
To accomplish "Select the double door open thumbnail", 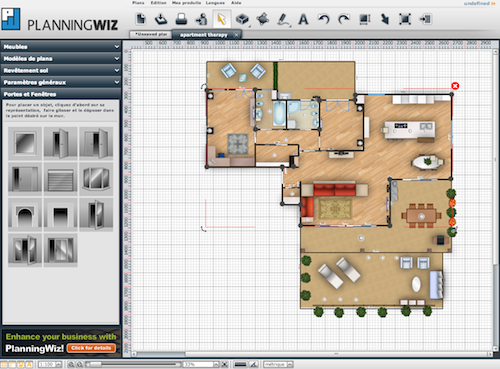I will (96, 143).
